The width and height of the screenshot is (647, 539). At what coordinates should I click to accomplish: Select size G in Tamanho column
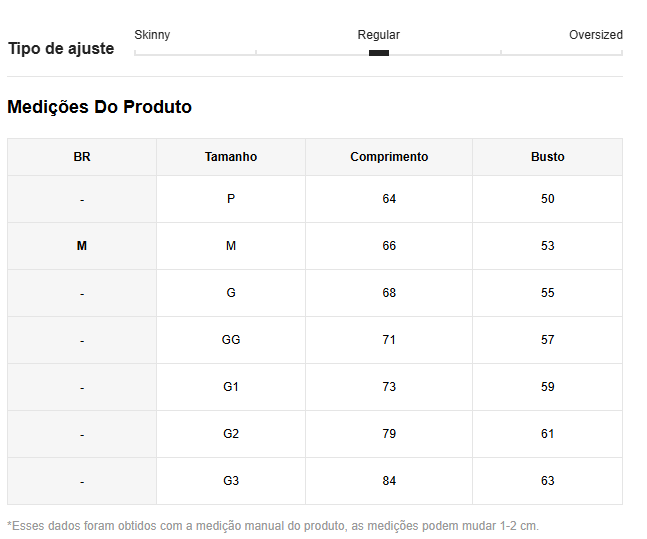click(x=231, y=293)
